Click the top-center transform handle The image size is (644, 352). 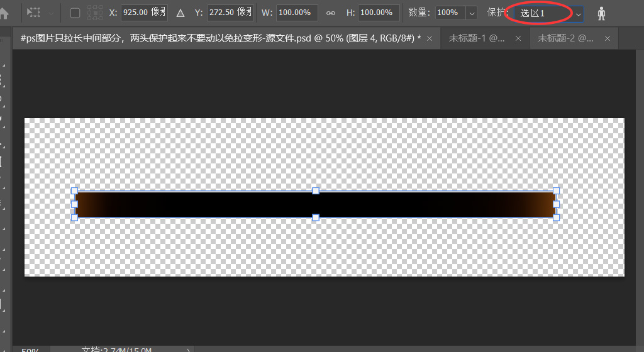[x=316, y=190]
